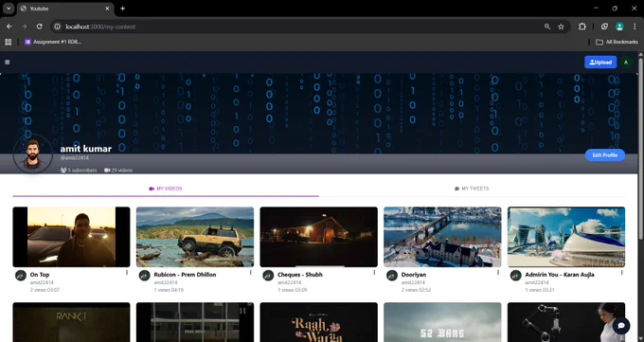Click the 'Rubicon - Prem Dhillon' title

point(185,275)
